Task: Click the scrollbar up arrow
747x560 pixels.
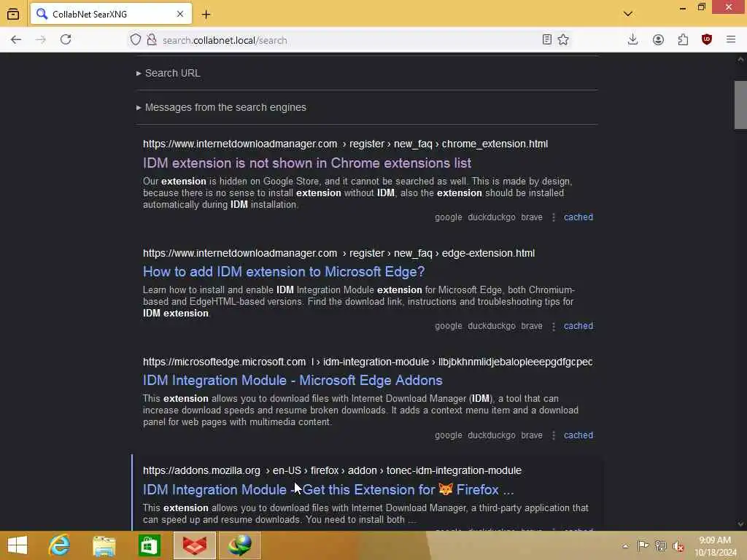Action: tap(740, 60)
